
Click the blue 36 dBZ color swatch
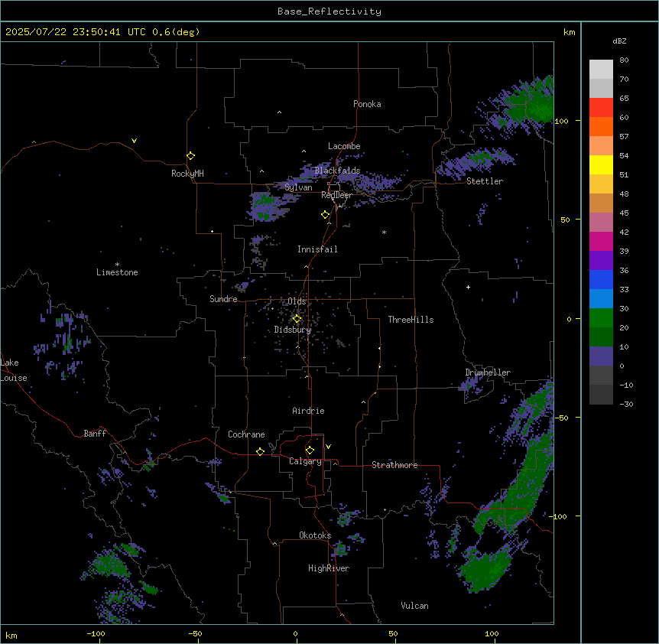601,279
